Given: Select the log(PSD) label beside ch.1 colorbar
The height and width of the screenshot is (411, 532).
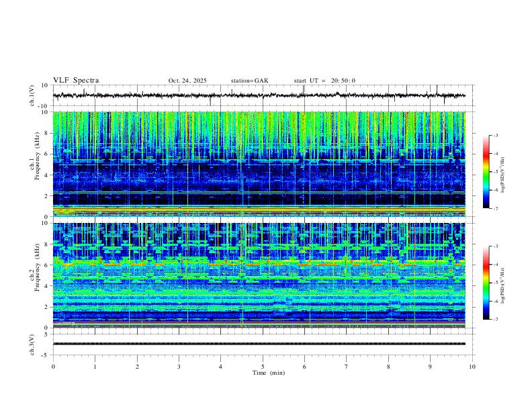Looking at the screenshot, I should 503,175.
